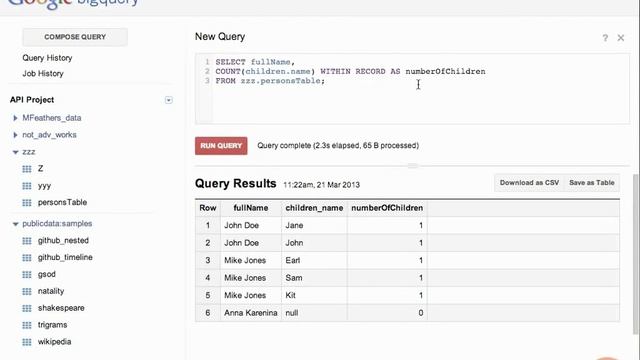Screen dimensions: 640x360
Task: Open the API Project dropdown menu
Action: pyautogui.click(x=169, y=100)
